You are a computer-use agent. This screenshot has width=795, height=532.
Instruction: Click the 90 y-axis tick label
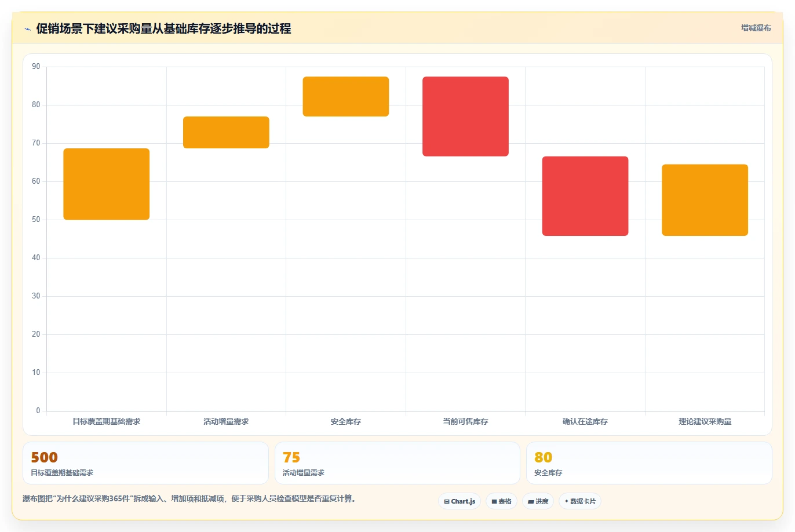(x=36, y=67)
